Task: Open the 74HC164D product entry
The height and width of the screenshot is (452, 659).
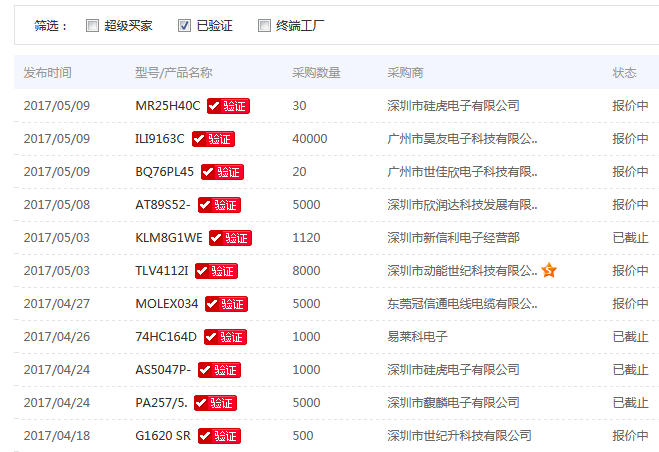Action: click(x=166, y=337)
